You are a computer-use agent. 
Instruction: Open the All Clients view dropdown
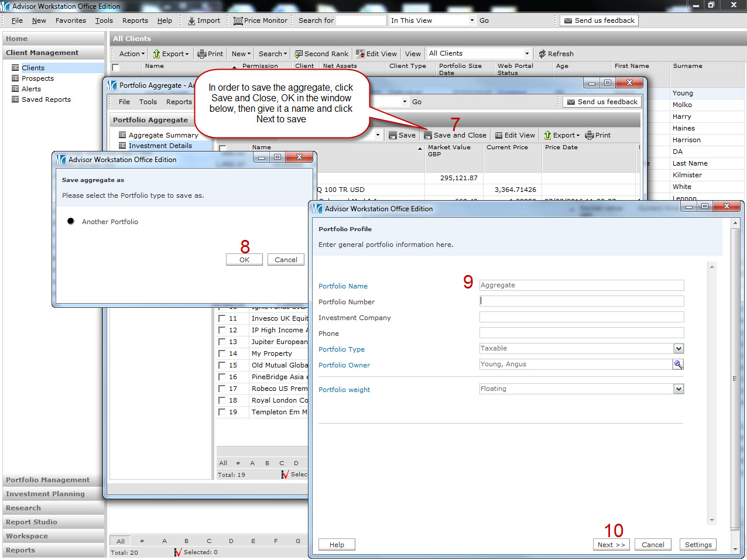coord(527,53)
